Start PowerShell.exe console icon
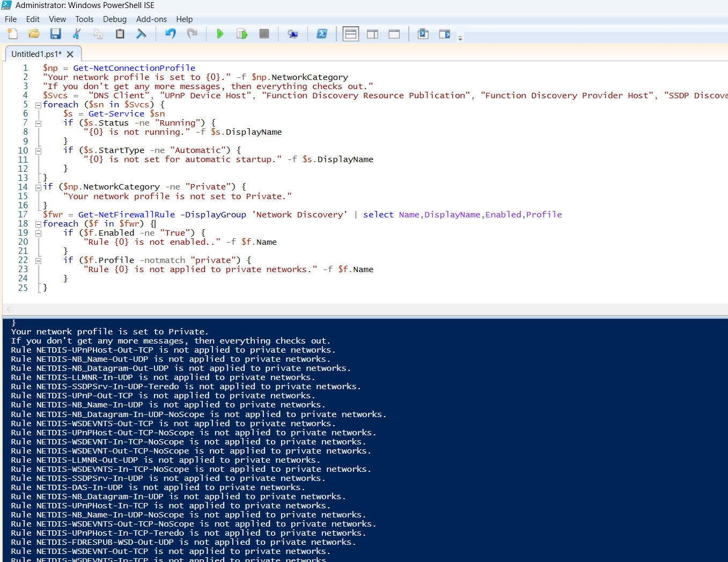Viewport: 728px width, 562px height. tap(322, 34)
